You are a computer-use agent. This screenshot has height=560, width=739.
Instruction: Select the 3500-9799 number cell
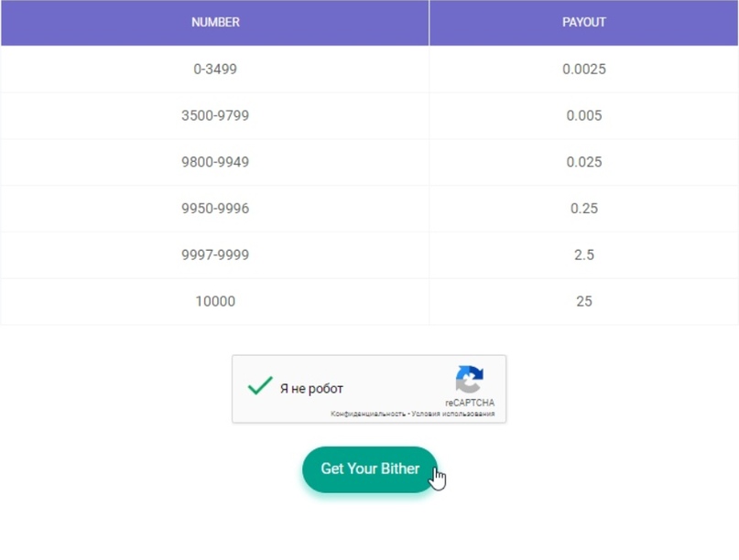215,115
